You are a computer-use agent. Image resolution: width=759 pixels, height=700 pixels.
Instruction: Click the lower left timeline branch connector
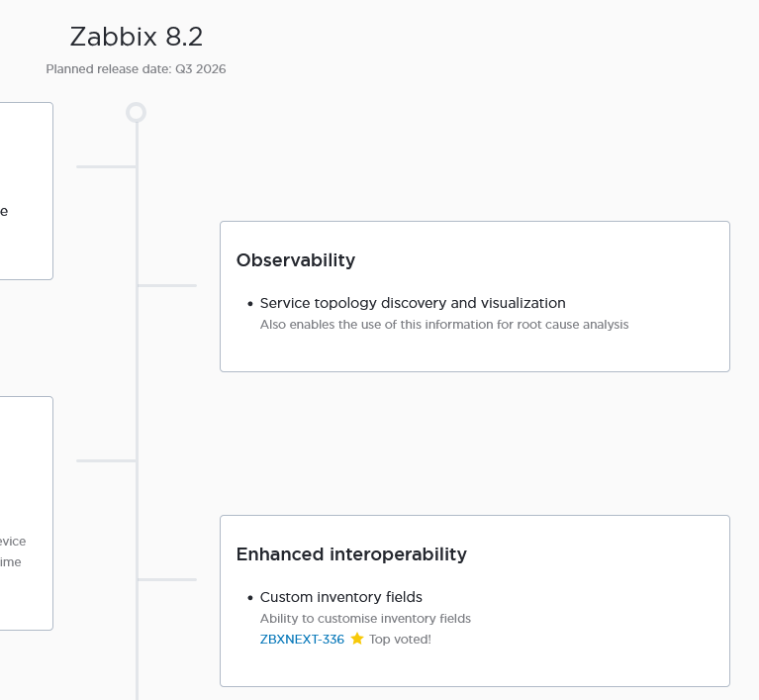[x=106, y=460]
